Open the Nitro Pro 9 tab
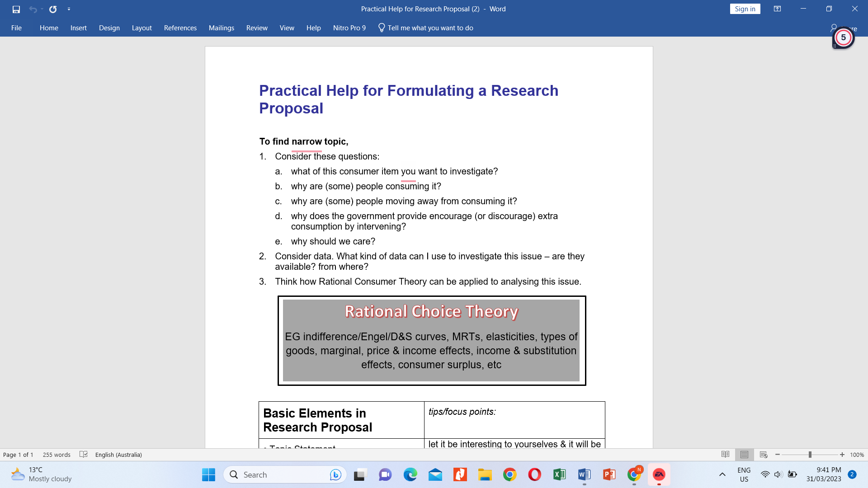 349,28
